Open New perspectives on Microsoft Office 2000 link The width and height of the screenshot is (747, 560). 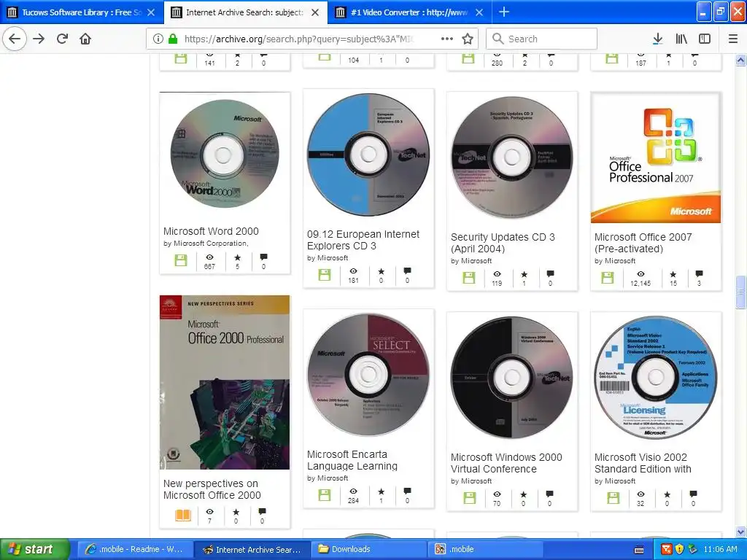click(212, 489)
